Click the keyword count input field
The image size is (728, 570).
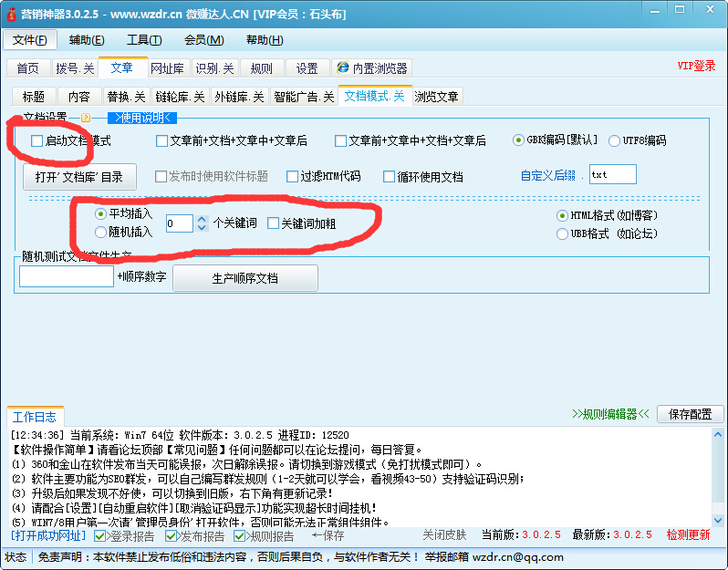tap(179, 223)
